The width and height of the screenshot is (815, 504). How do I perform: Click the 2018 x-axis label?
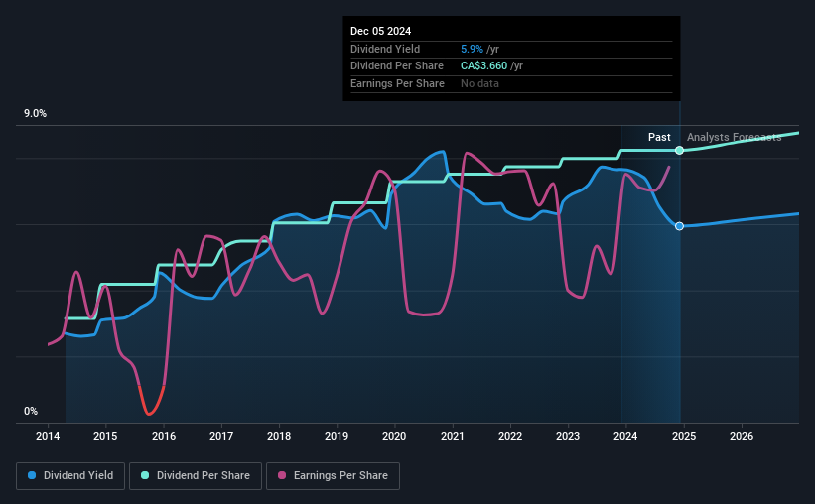pyautogui.click(x=279, y=436)
